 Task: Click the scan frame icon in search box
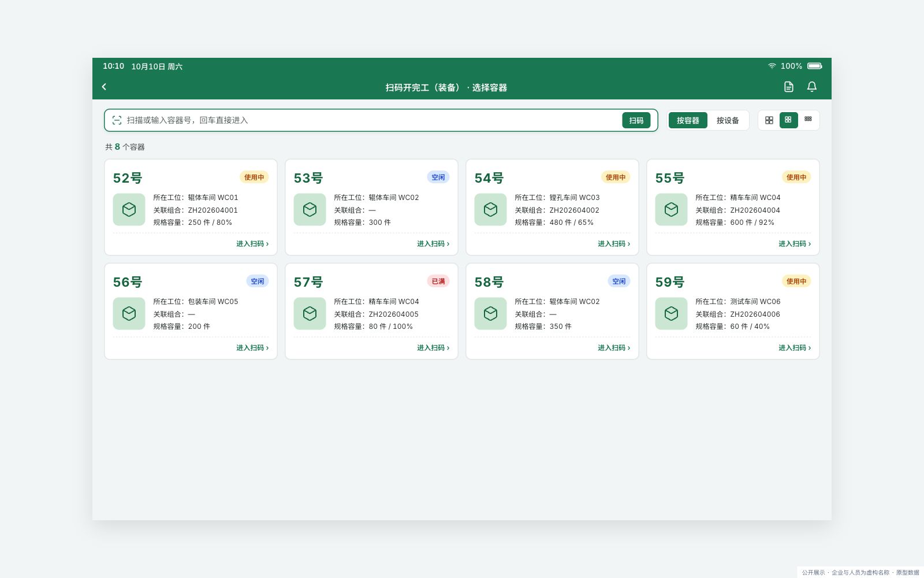coord(117,120)
